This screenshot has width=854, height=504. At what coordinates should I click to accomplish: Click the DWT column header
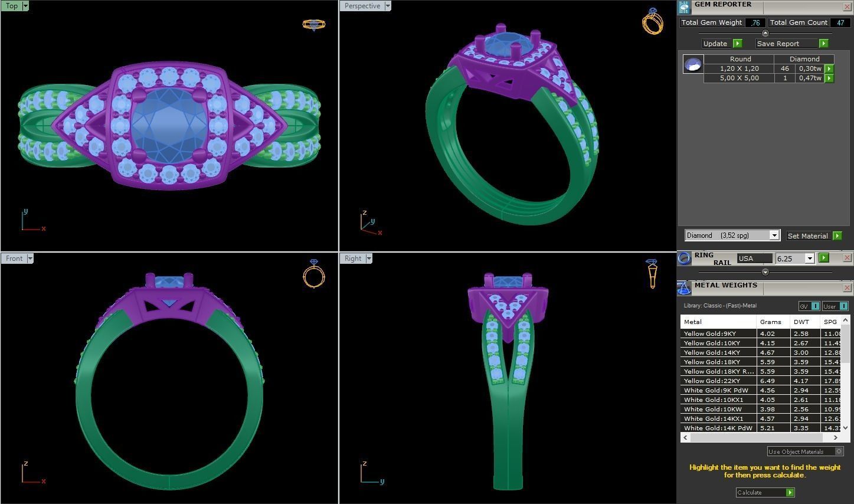tap(805, 322)
